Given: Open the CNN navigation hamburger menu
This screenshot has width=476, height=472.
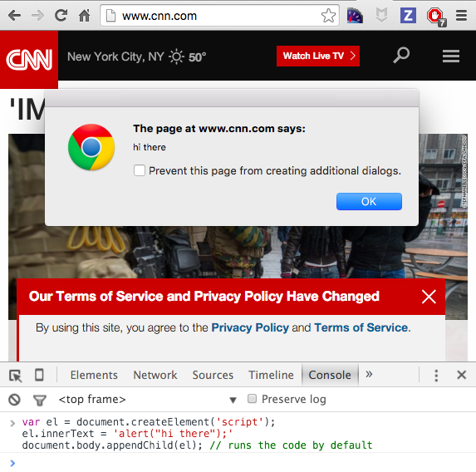Looking at the screenshot, I should tap(451, 57).
